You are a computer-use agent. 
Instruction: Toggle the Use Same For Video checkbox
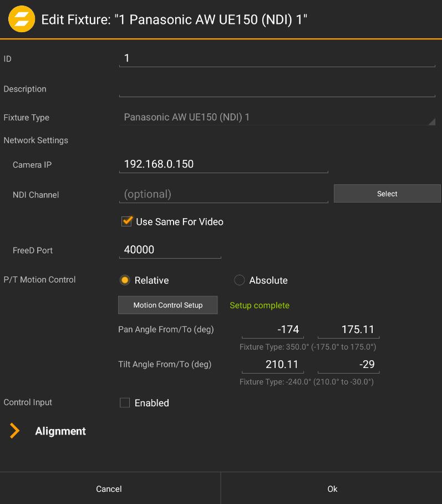(126, 221)
